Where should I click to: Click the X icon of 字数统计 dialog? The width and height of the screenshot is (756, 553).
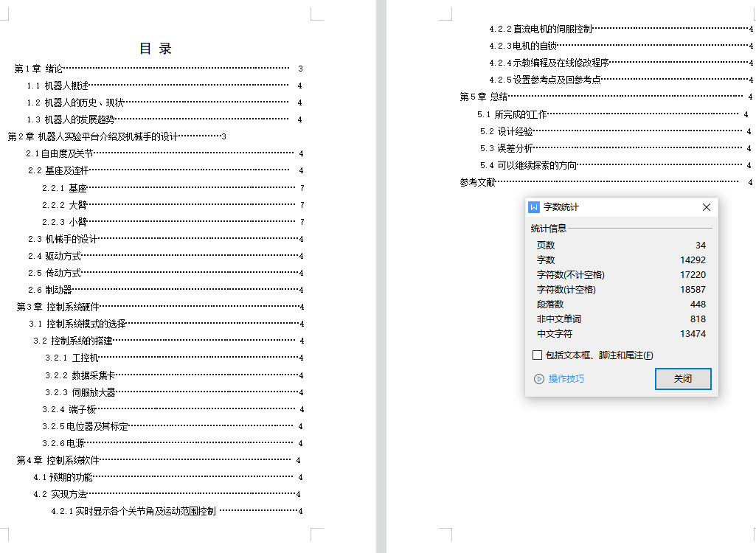tap(707, 207)
